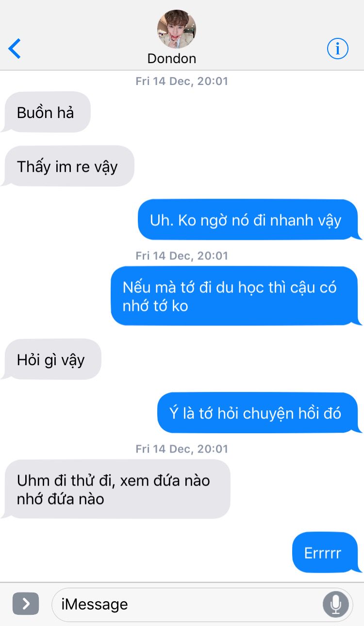
Task: Expand the apps chevron beside the message field
Action: click(26, 604)
